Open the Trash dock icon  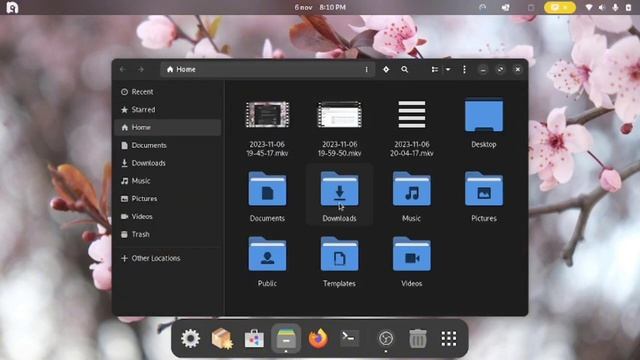coord(418,338)
